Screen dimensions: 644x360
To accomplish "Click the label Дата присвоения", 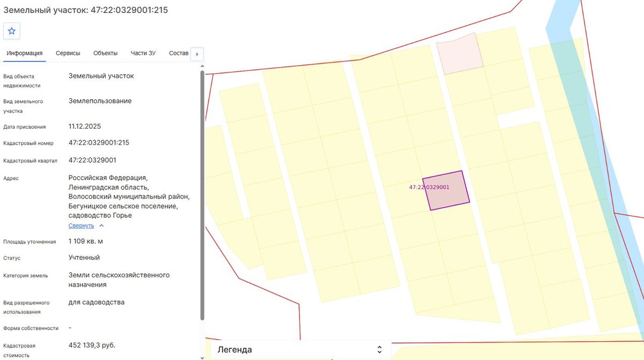I will [x=25, y=127].
